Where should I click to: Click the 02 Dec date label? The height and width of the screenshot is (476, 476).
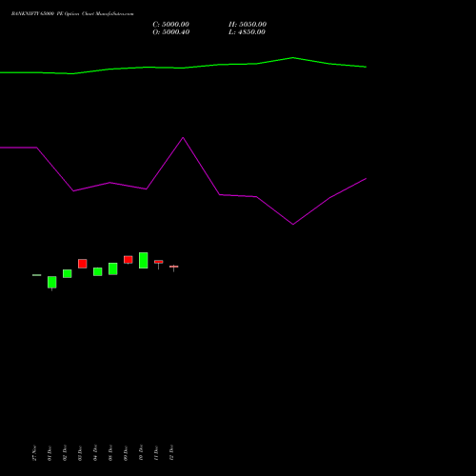(x=65, y=453)
